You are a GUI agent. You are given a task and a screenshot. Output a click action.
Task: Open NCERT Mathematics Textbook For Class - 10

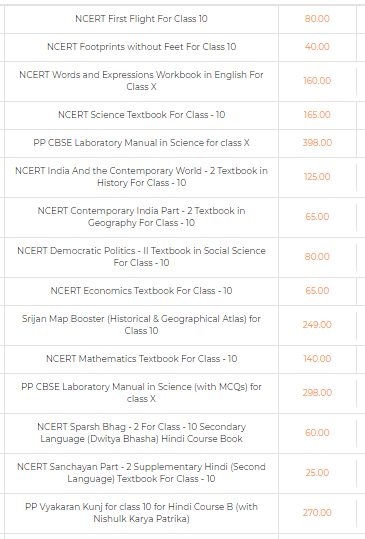click(141, 359)
